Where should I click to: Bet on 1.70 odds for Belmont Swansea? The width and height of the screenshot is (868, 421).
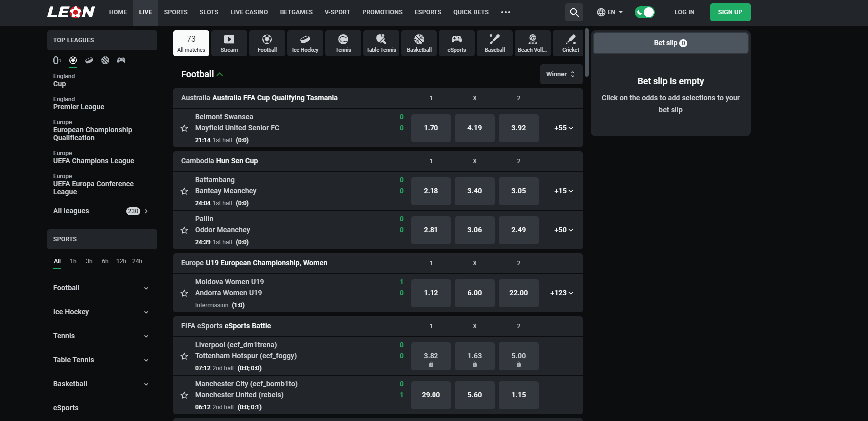click(431, 128)
